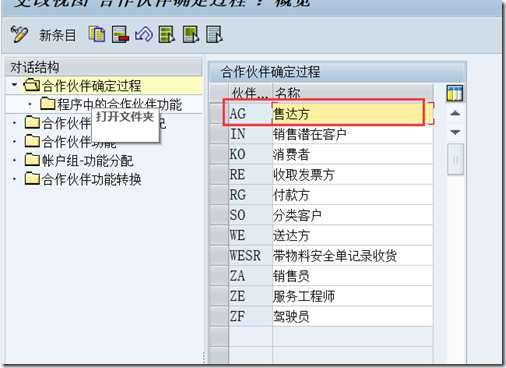Click the select all entries icon

click(x=167, y=34)
